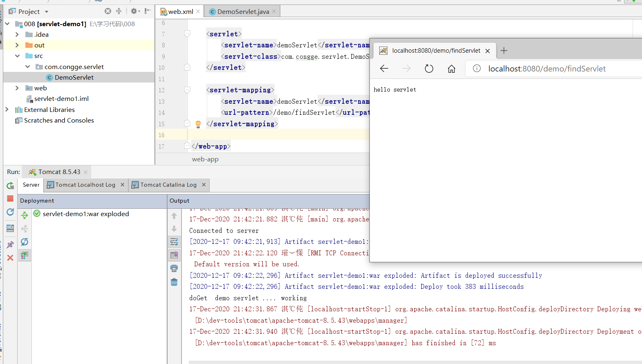Viewport: 642px width, 364px height.
Task: Open the Server tab in the Run panel
Action: point(31,185)
